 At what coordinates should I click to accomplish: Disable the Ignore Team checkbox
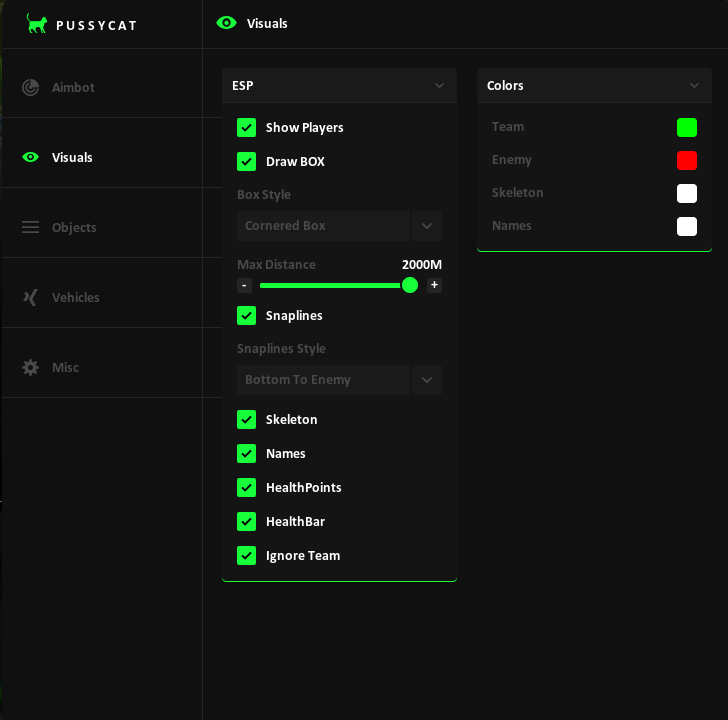pyautogui.click(x=247, y=556)
